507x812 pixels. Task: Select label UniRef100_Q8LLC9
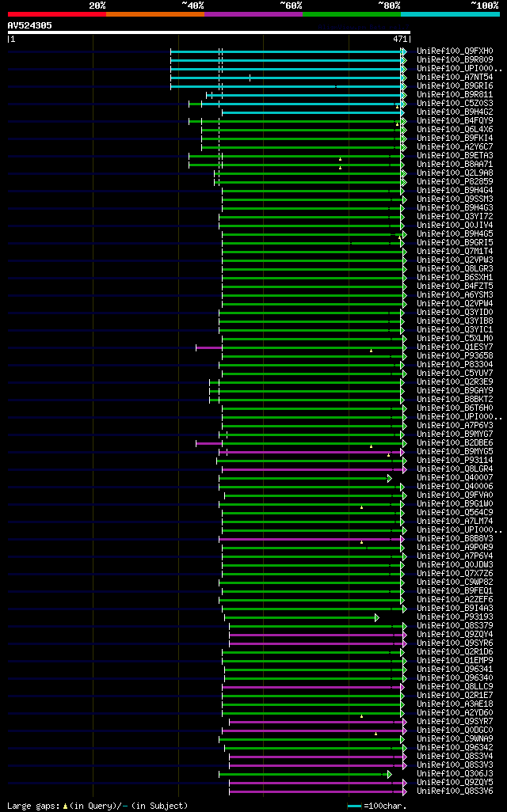(x=455, y=687)
